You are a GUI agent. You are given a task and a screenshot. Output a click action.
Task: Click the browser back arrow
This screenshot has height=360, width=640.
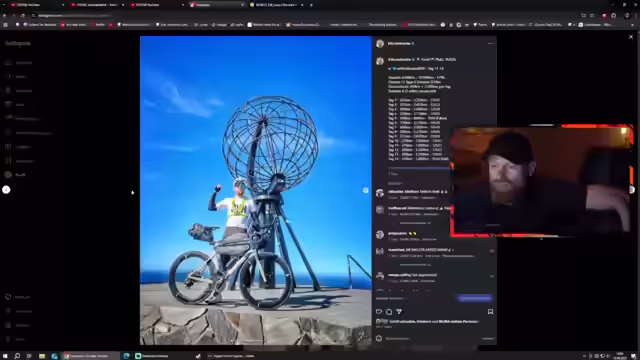[x=4, y=16]
